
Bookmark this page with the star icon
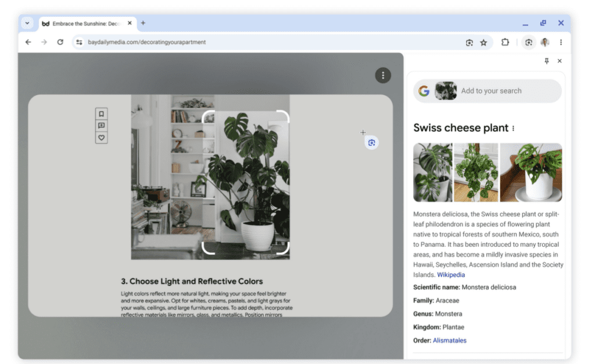[x=483, y=42]
